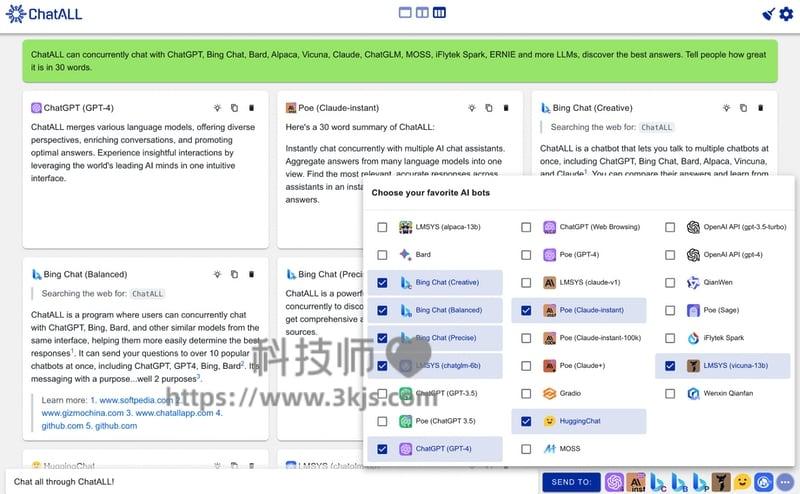800x494 pixels.
Task: Toggle ChatGPT bot icon in send bar
Action: pos(614,482)
